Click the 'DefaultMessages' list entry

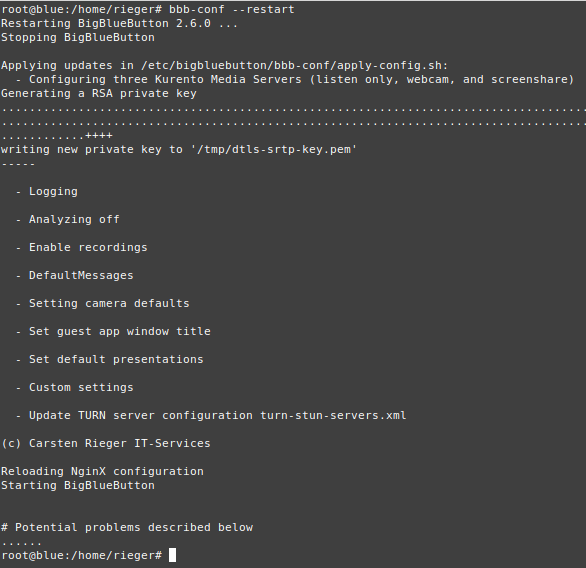point(81,275)
